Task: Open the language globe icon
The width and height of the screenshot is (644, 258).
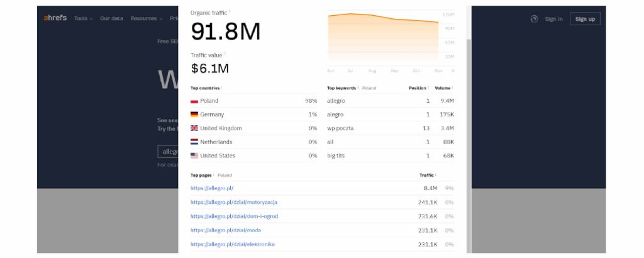Action: point(534,19)
